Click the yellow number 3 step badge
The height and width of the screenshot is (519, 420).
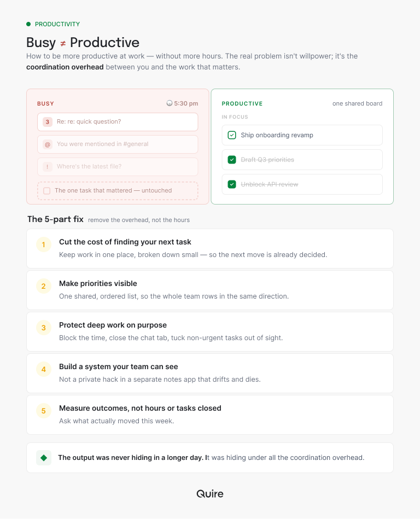coord(44,328)
